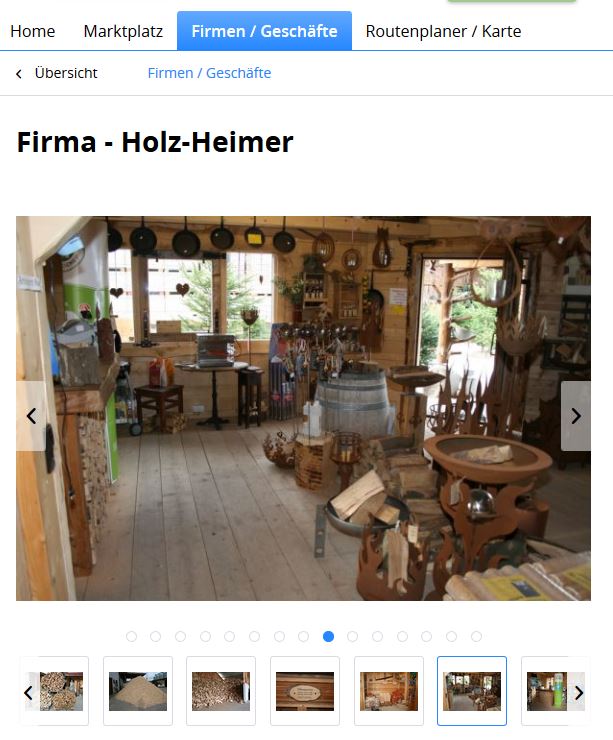Click the back chevron next to Übersicht

[19, 74]
